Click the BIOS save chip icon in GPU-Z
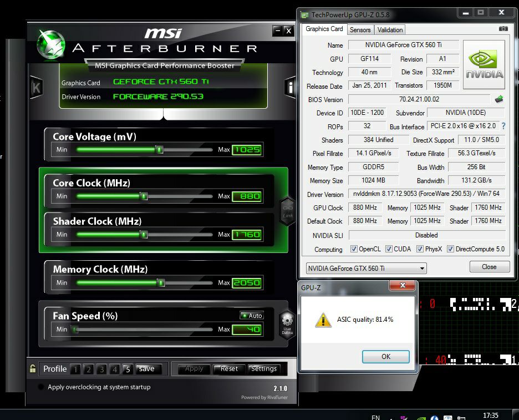 [499, 99]
